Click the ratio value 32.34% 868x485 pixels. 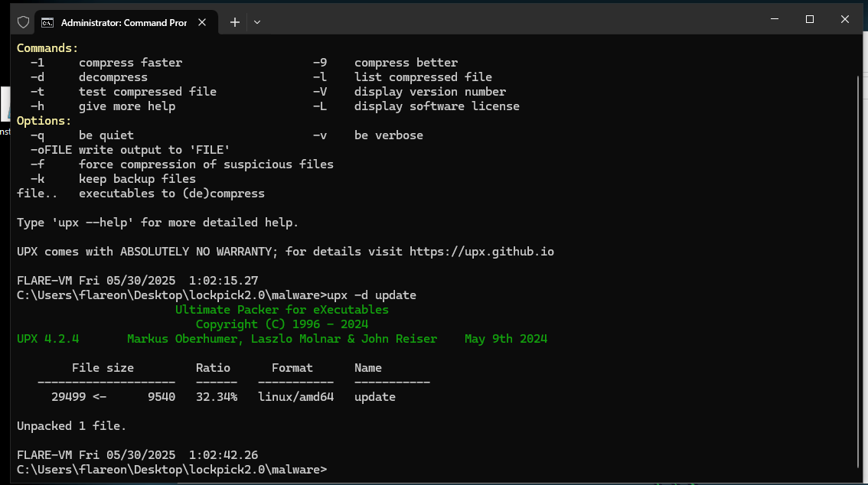pyautogui.click(x=217, y=397)
